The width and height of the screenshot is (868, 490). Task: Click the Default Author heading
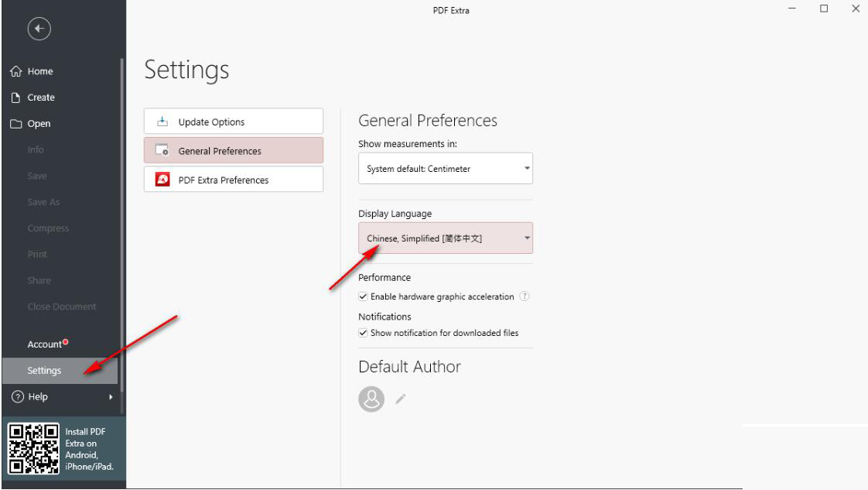tap(409, 366)
